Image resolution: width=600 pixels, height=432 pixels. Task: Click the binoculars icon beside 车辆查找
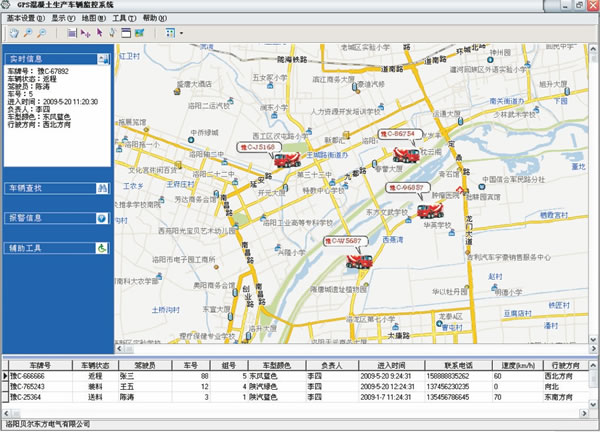coord(101,187)
